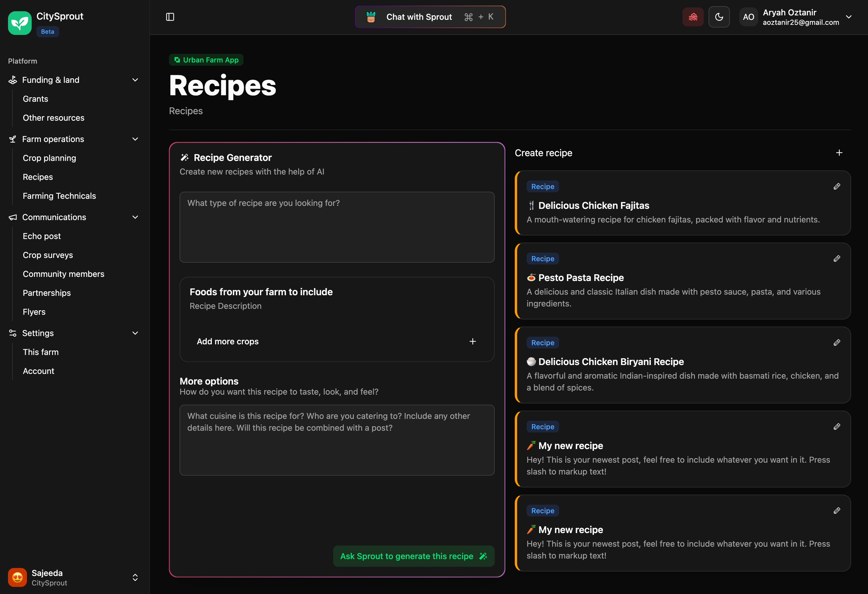
Task: Click the fork and knife fajitas icon
Action: [531, 206]
